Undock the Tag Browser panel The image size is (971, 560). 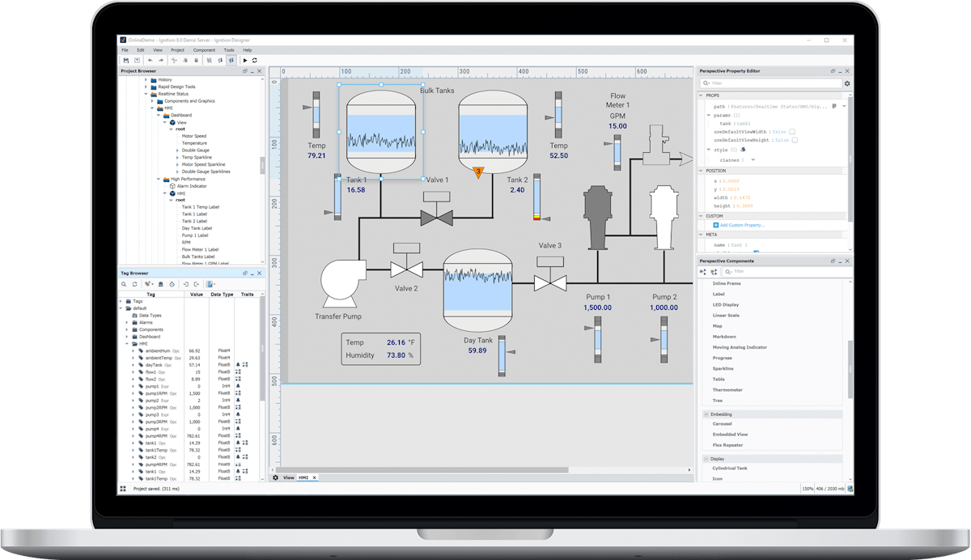pyautogui.click(x=245, y=273)
